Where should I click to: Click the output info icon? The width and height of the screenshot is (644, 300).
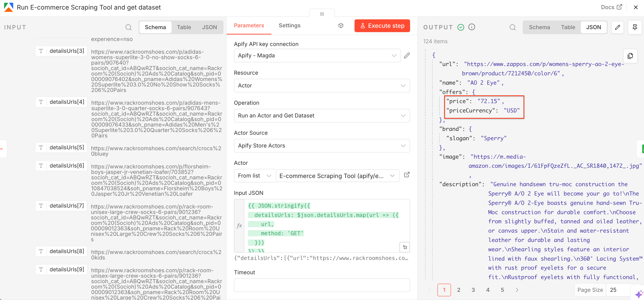click(x=472, y=27)
